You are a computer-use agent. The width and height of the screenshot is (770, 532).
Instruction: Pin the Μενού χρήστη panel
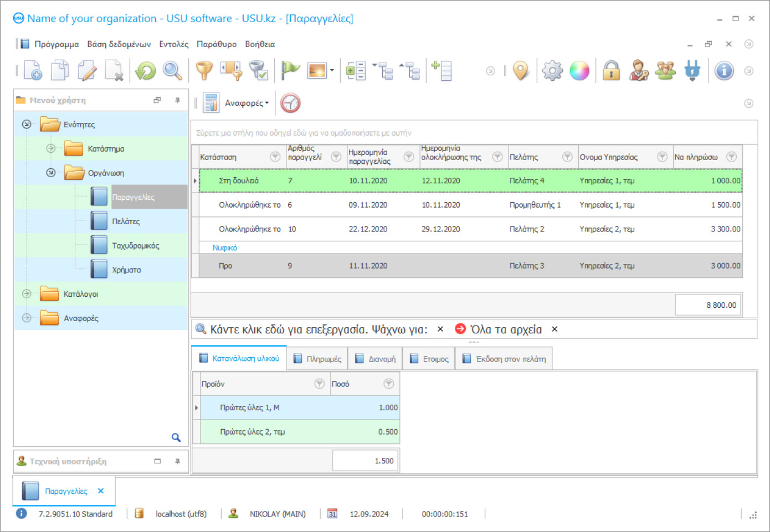[177, 100]
